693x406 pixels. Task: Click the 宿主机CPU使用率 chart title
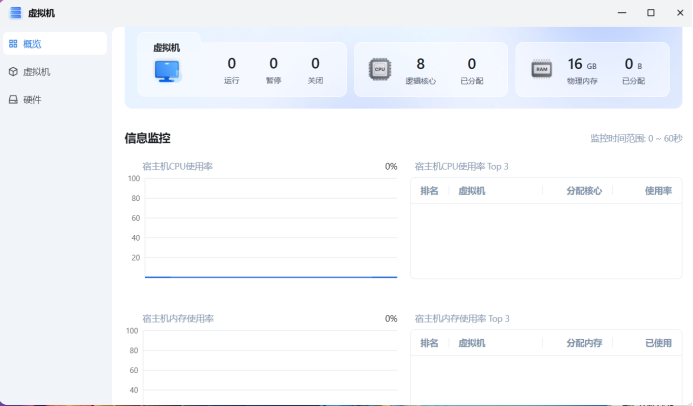pos(177,167)
